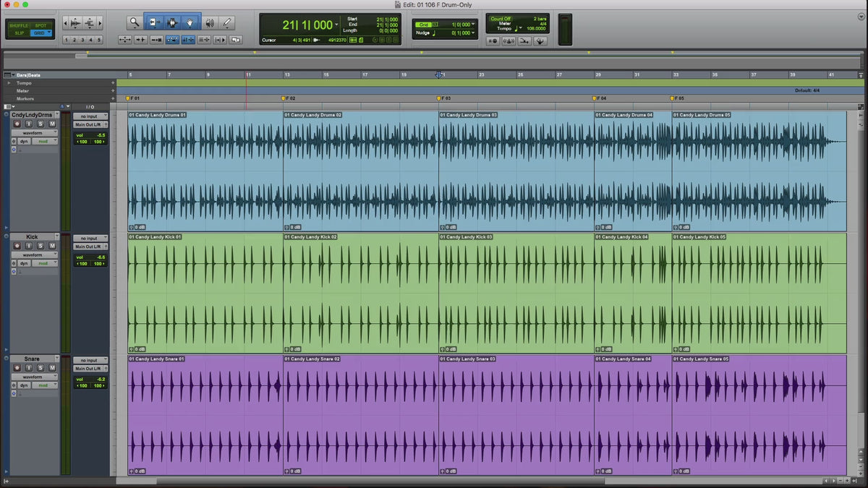Pick the Pencil tool
868x488 pixels.
[228, 22]
